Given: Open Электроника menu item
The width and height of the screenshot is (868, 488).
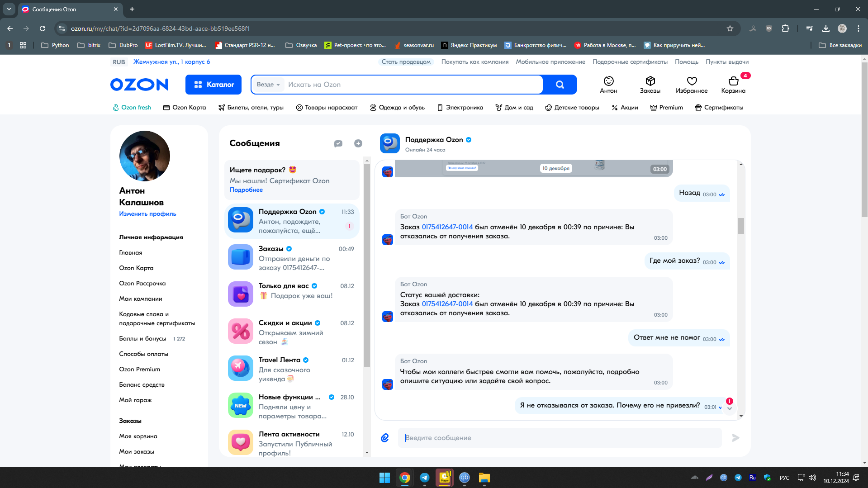Looking at the screenshot, I should point(460,108).
